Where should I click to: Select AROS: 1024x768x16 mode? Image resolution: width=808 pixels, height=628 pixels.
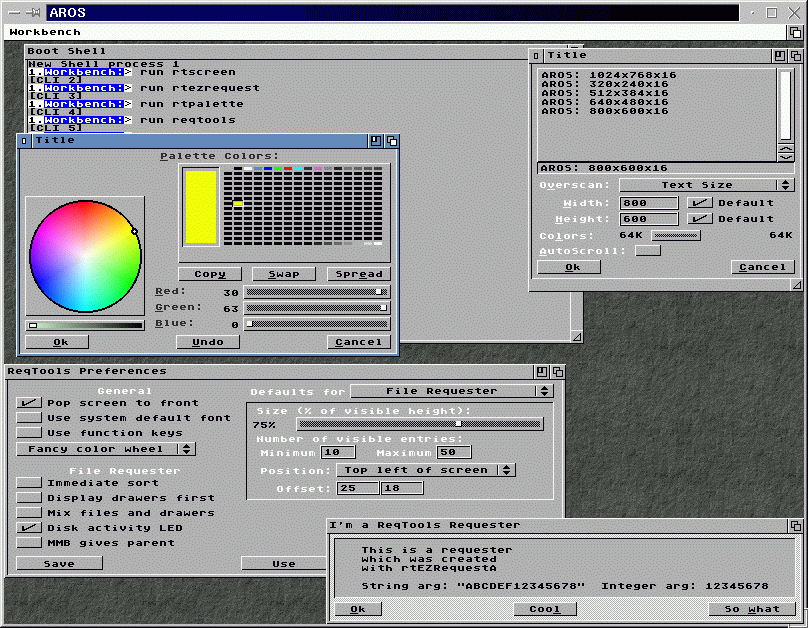[608, 75]
